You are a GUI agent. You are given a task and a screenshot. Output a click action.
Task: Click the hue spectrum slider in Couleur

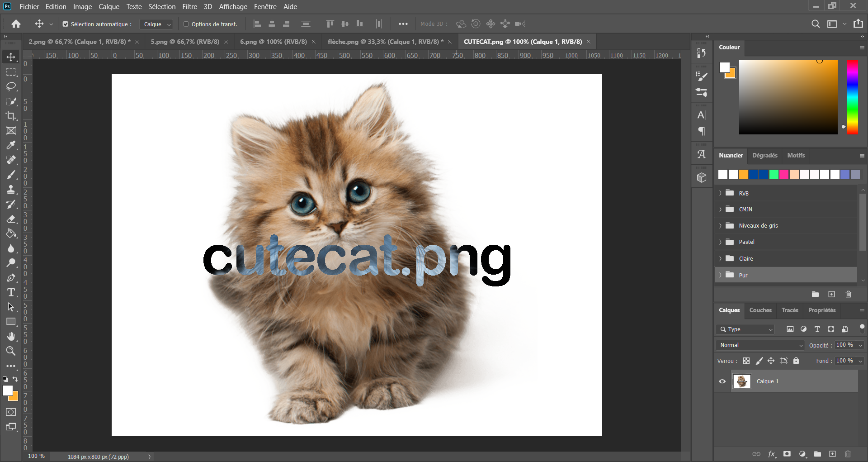pyautogui.click(x=852, y=97)
